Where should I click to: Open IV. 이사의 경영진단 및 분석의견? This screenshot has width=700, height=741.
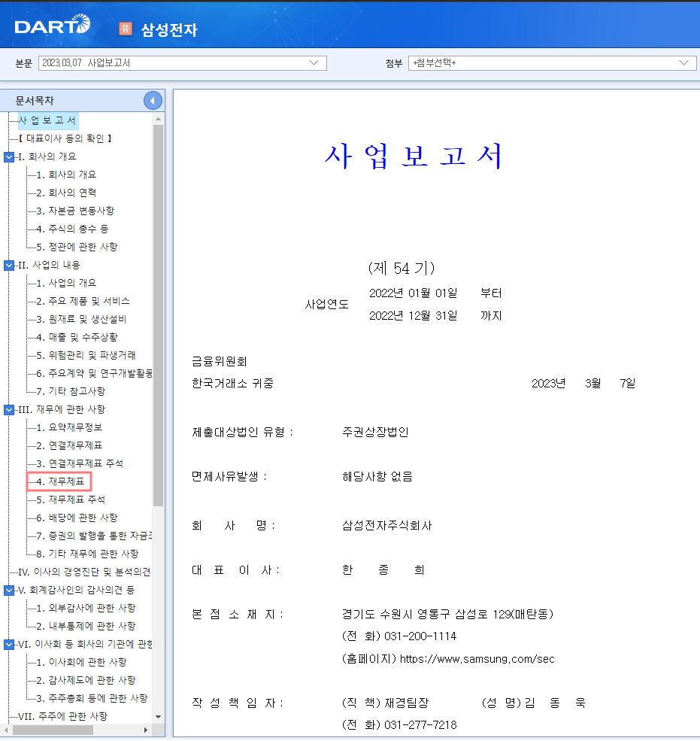[x=84, y=572]
